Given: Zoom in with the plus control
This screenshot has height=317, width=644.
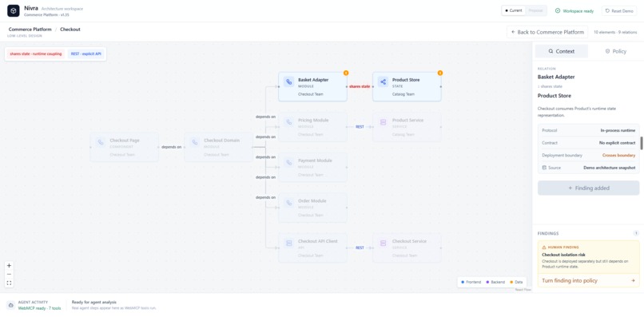Looking at the screenshot, I should [x=9, y=265].
